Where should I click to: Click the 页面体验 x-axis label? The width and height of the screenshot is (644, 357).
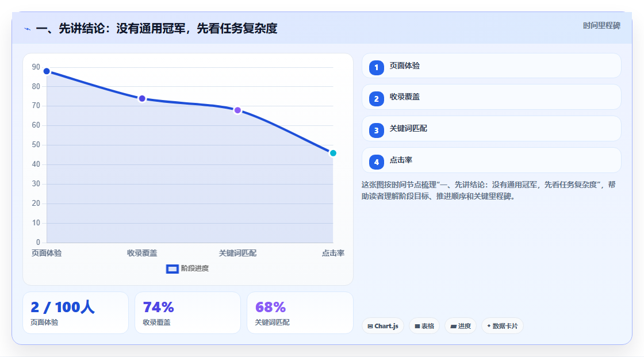(47, 253)
